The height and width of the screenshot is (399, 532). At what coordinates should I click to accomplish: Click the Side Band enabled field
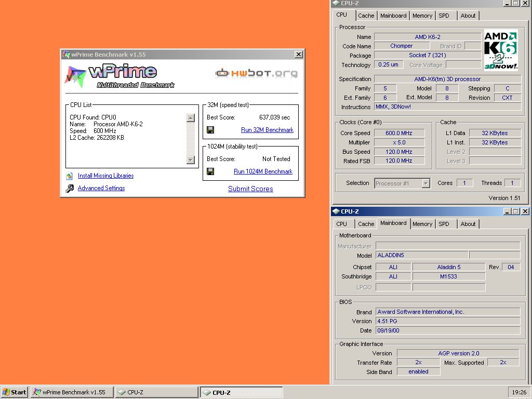pyautogui.click(x=418, y=371)
